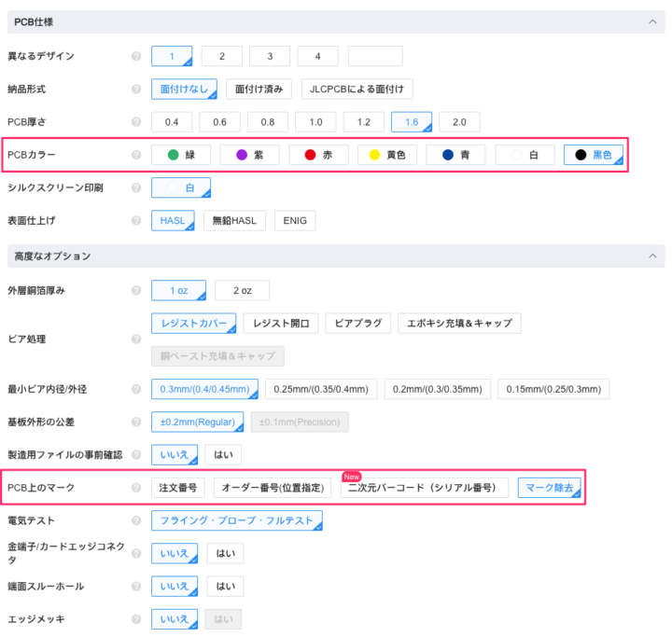Select the red 赤 PCB color
The width and height of the screenshot is (672, 637).
pyautogui.click(x=317, y=155)
